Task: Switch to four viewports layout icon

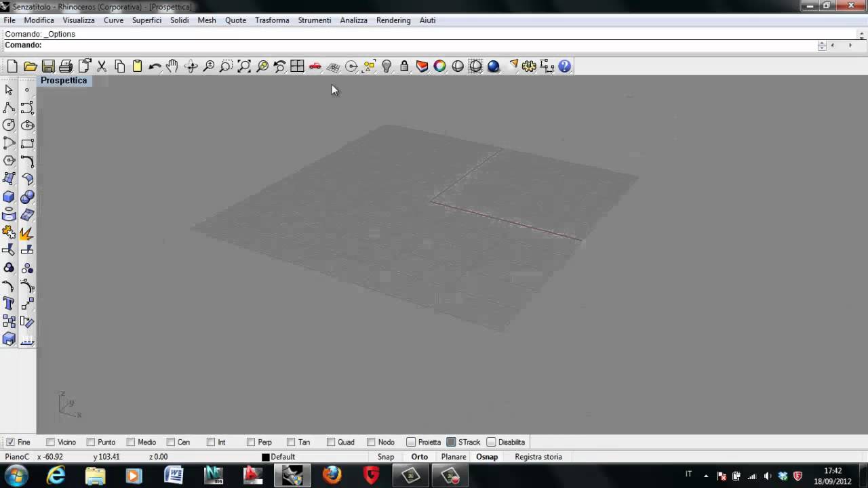Action: click(x=297, y=66)
